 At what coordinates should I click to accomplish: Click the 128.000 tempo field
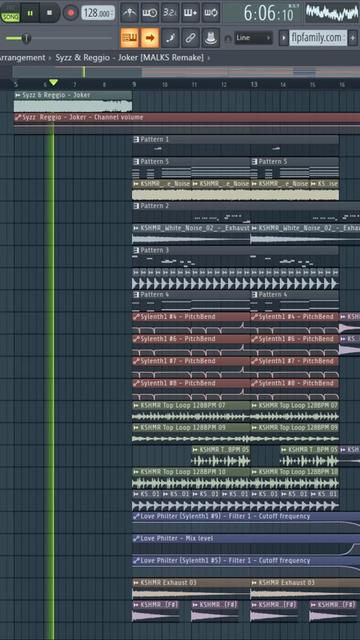(x=98, y=13)
